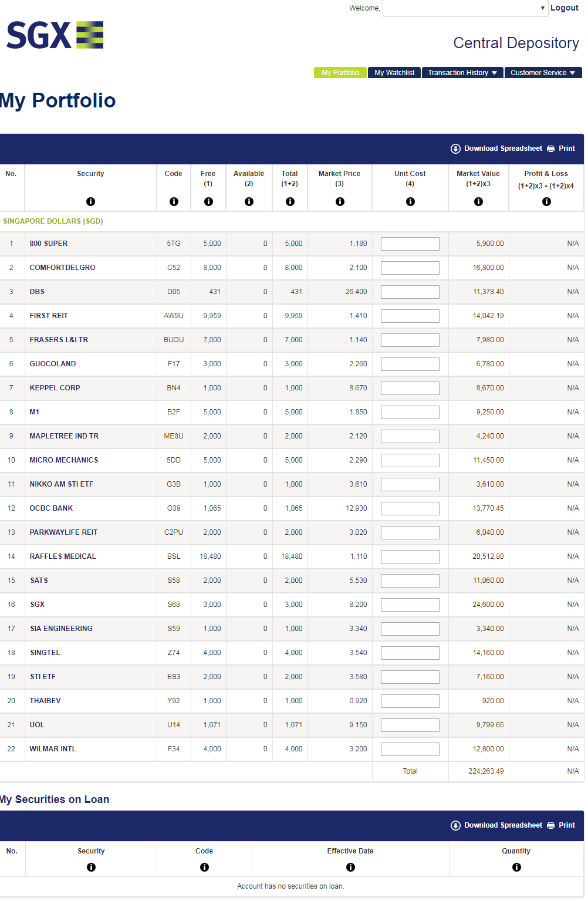Click info icon under loan Security column

pos(91,867)
